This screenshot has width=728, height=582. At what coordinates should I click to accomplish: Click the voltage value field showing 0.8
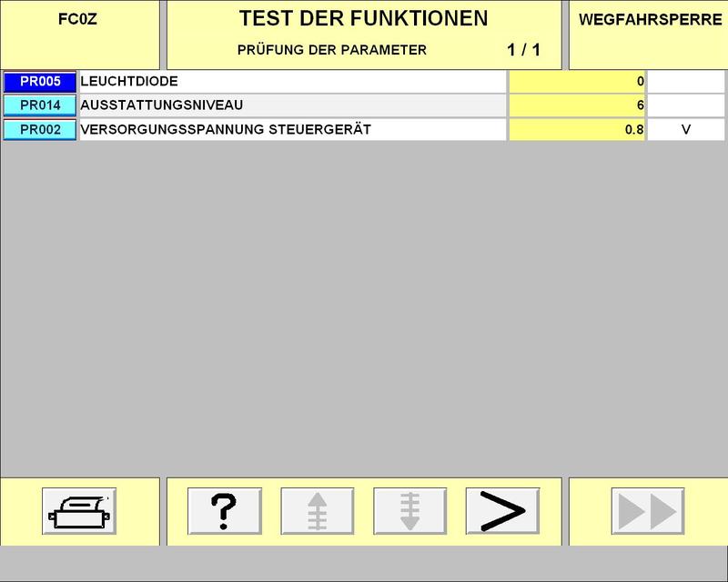click(577, 130)
